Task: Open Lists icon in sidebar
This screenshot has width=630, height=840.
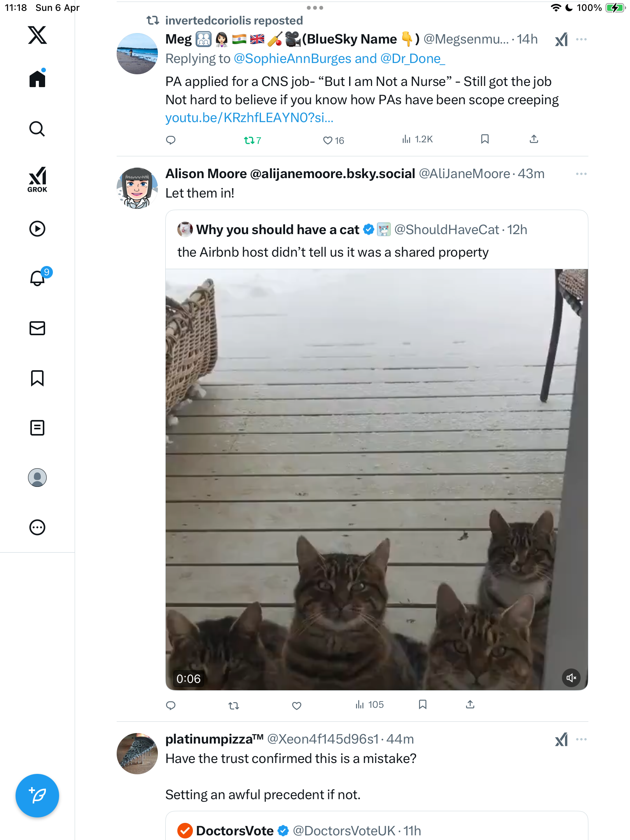Action: (x=37, y=428)
